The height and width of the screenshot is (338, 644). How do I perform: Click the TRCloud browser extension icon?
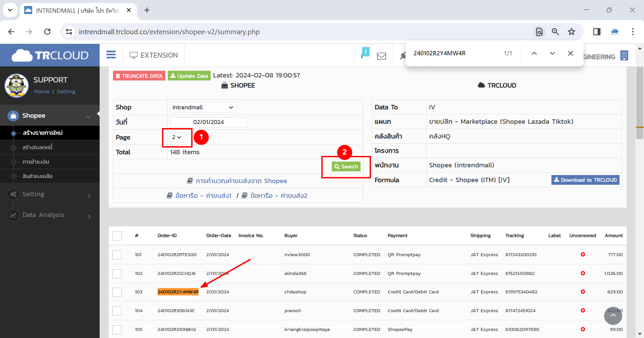click(615, 32)
